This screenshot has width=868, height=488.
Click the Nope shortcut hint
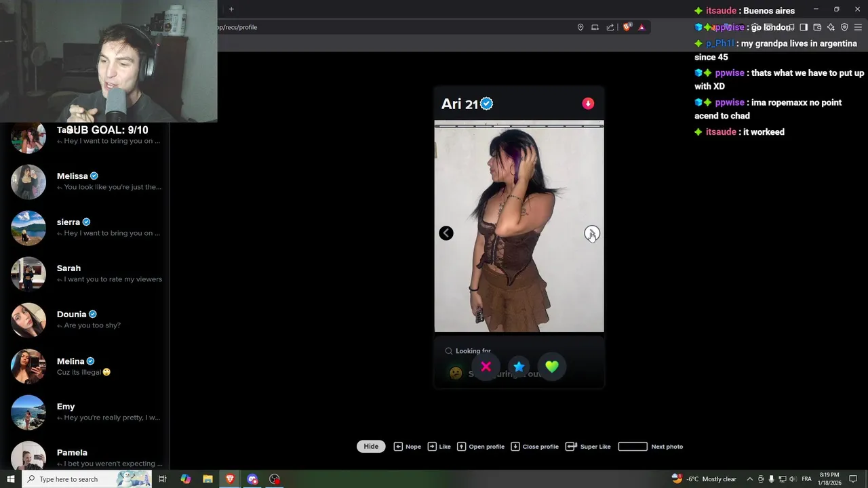point(408,447)
